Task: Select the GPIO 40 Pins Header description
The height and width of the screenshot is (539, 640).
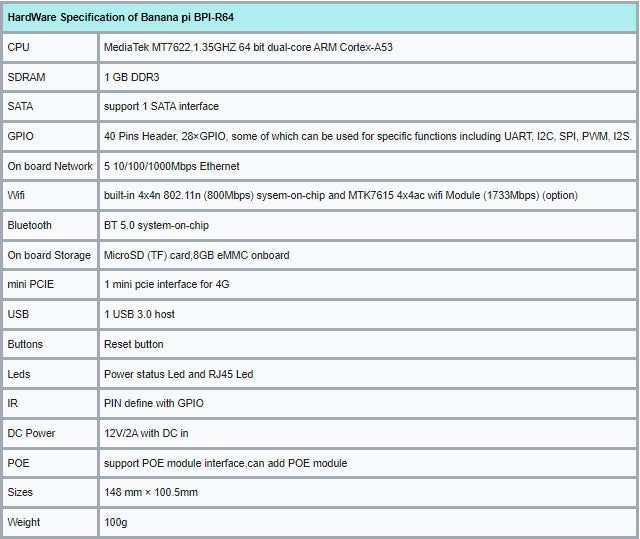Action: click(x=368, y=136)
